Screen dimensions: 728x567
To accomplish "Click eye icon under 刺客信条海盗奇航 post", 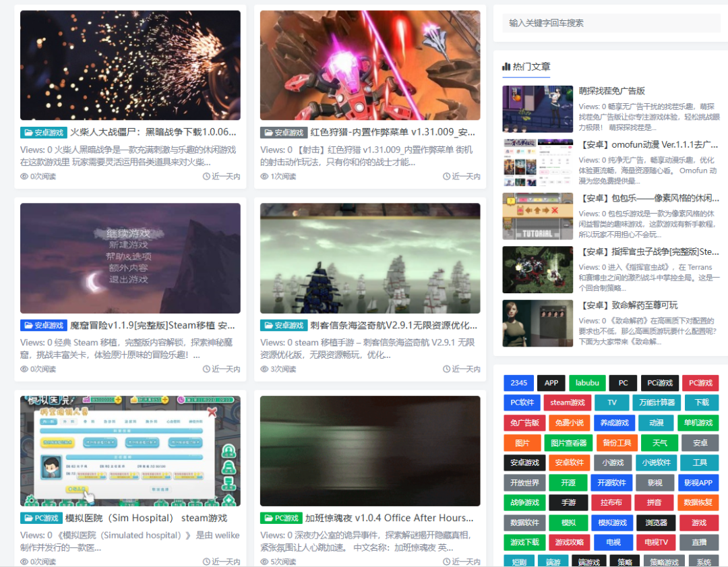I will [265, 369].
